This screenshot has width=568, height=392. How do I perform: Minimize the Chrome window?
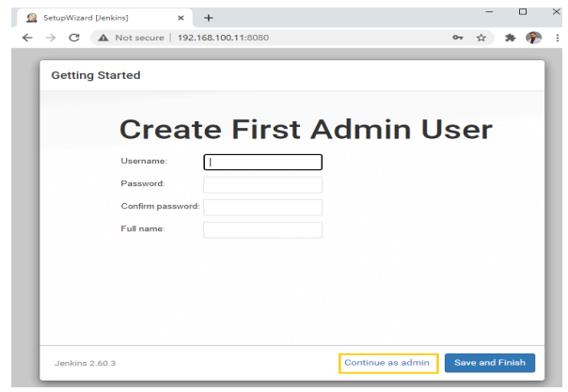[489, 12]
